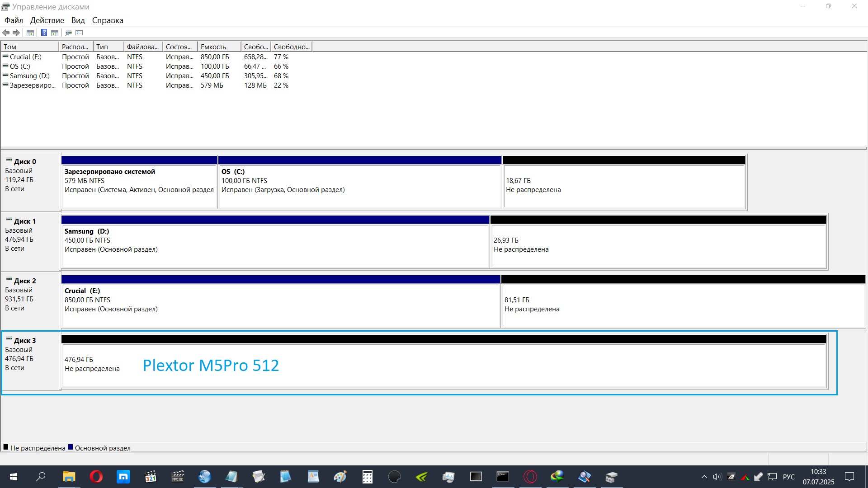The image size is (868, 488).
Task: Open the Вид menu
Action: (x=78, y=20)
